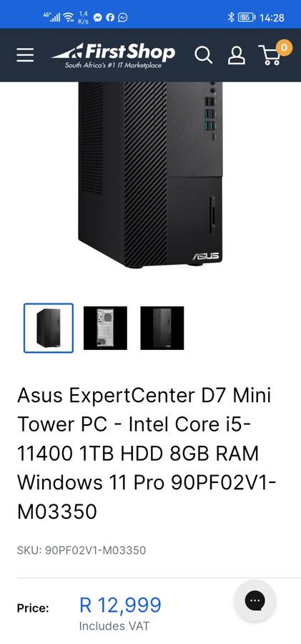Tap the Bluetooth status icon
The image size is (301, 644).
pyautogui.click(x=231, y=17)
